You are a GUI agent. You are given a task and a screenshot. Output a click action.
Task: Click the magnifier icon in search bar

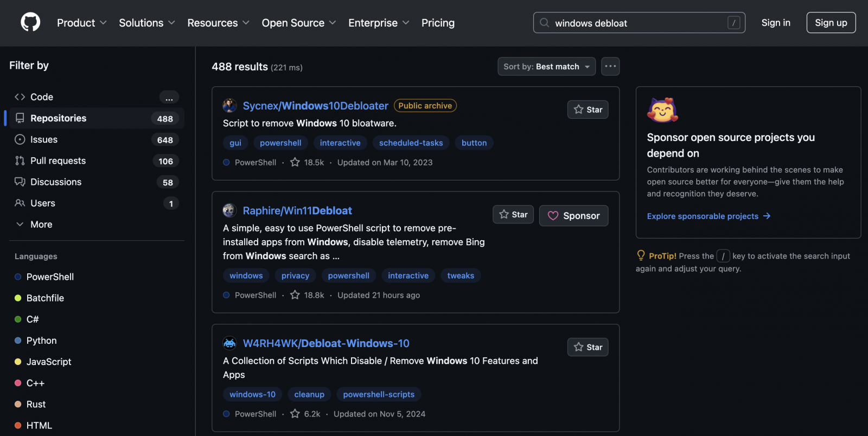click(x=545, y=23)
